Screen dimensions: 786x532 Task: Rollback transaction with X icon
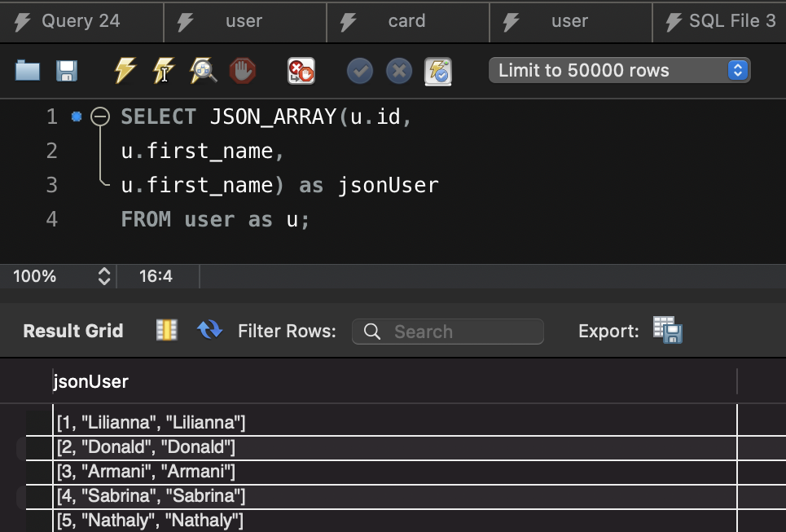click(399, 71)
